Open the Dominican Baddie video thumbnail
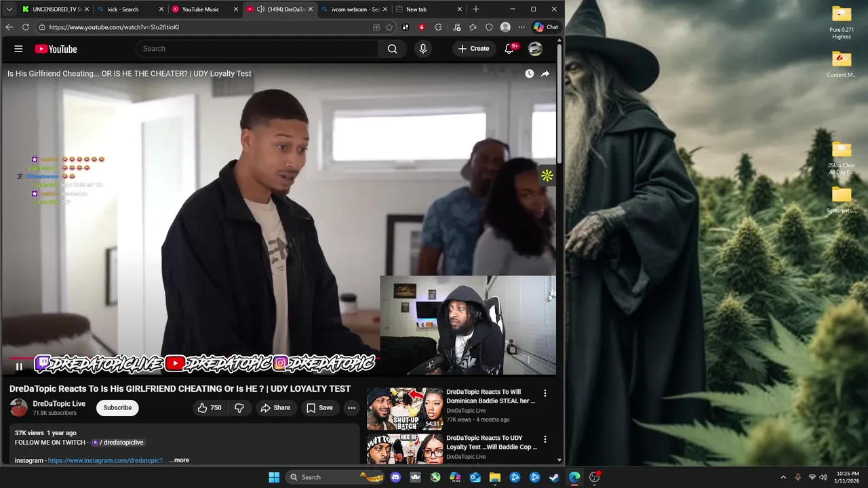Screen dimensions: 868x488 [405, 409]
